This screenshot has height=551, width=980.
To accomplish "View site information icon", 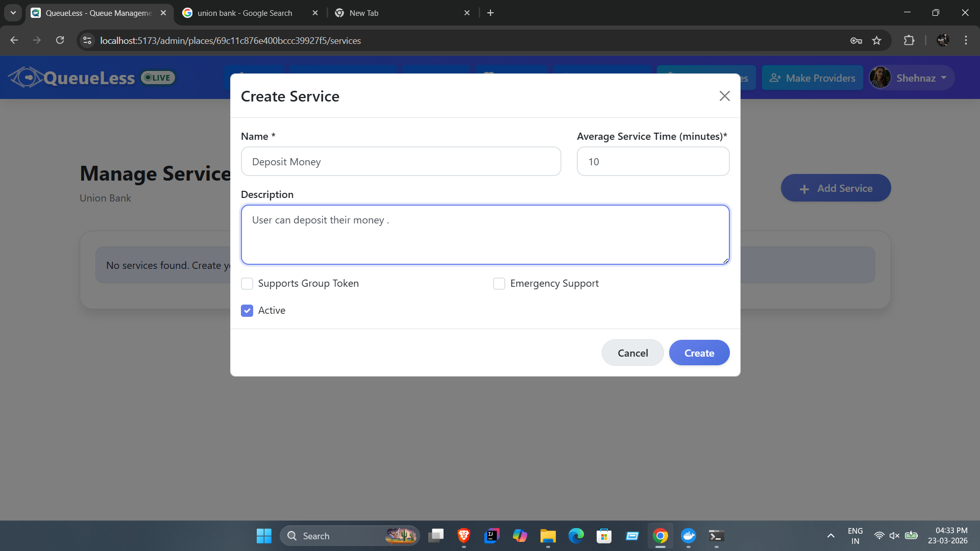I will [87, 40].
